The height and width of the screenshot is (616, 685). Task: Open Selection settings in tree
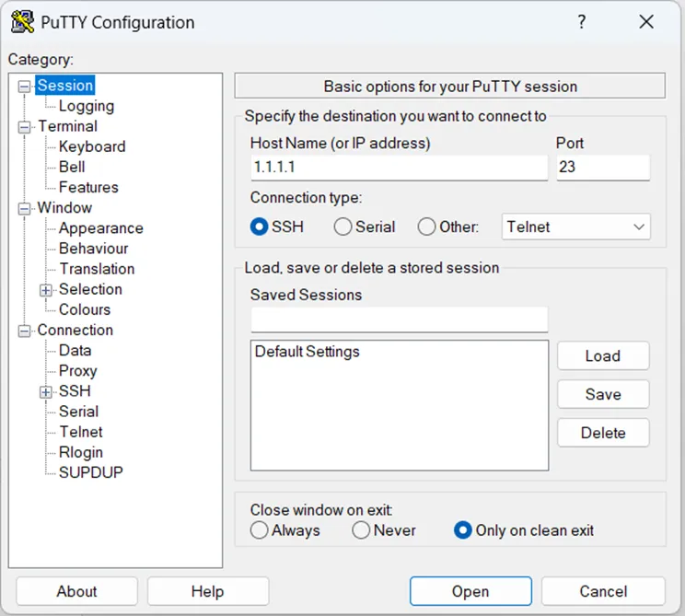90,289
